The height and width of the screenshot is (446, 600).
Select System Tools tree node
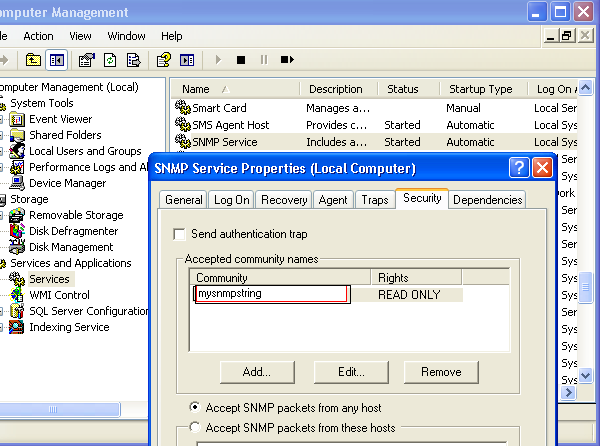click(42, 103)
